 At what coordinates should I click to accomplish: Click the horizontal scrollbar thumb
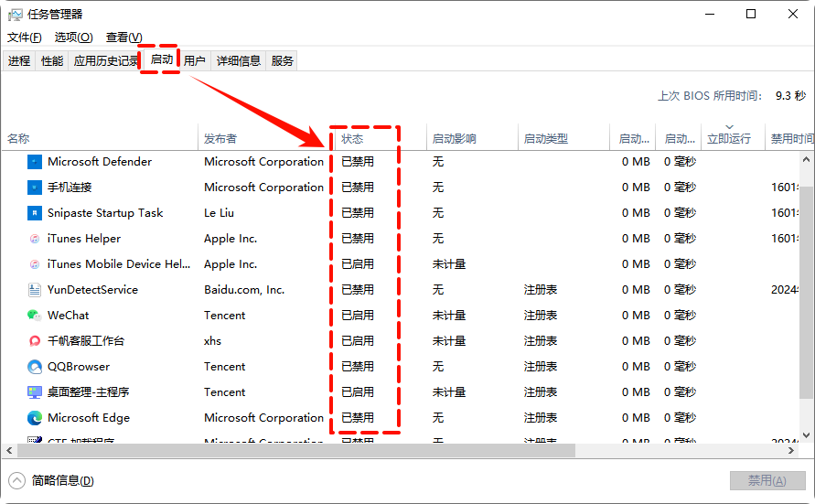pyautogui.click(x=296, y=450)
